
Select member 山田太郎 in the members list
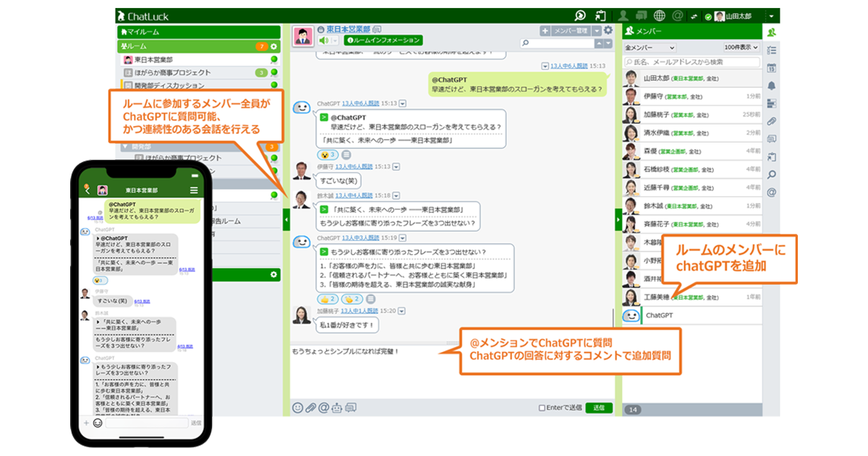tap(692, 78)
